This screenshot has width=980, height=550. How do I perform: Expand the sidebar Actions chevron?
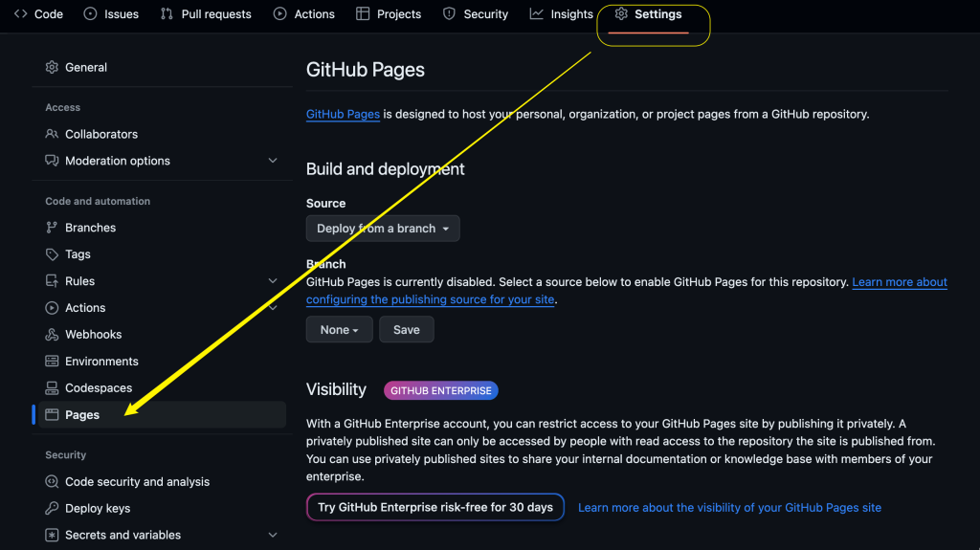pyautogui.click(x=273, y=307)
